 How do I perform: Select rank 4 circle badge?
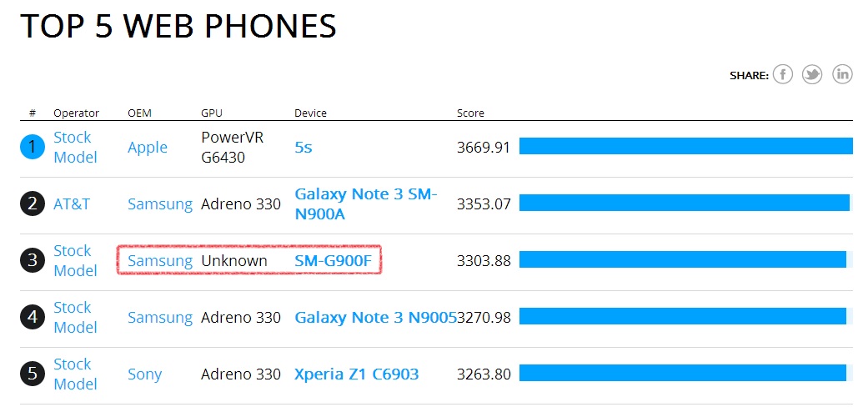pos(32,318)
